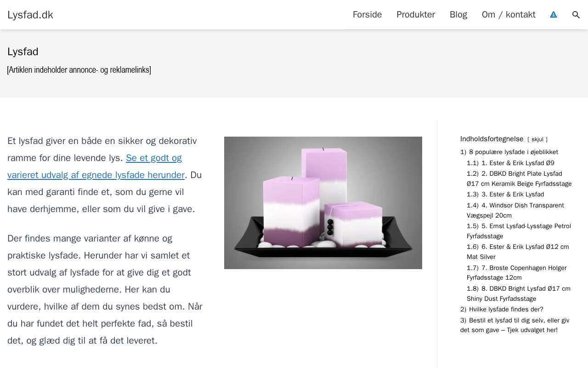This screenshot has height=368, width=588.
Task: Jump to '1. Ester & Erik Lysfad Ø9'
Action: [x=510, y=163]
